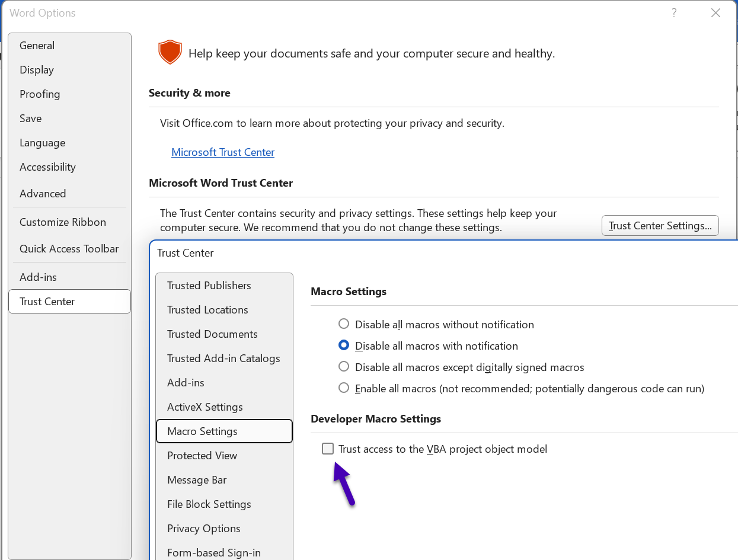This screenshot has width=738, height=560.
Task: Open Quick Access Toolbar options
Action: pos(70,249)
